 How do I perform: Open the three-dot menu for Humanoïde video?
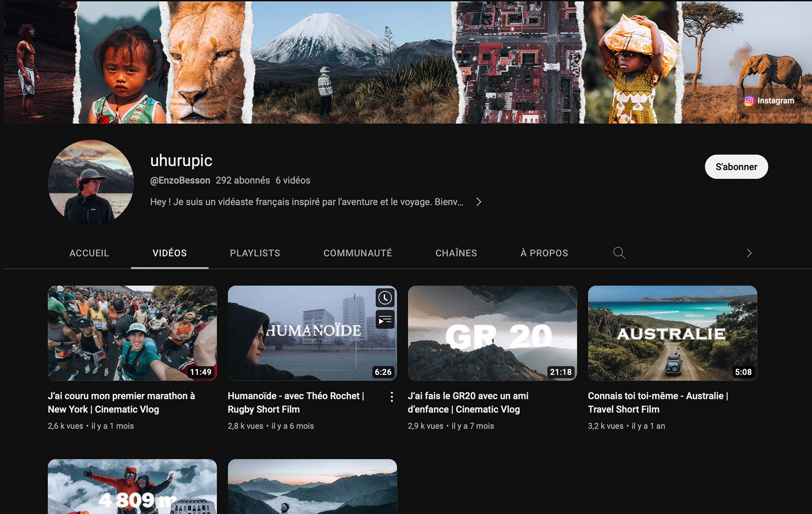[392, 397]
